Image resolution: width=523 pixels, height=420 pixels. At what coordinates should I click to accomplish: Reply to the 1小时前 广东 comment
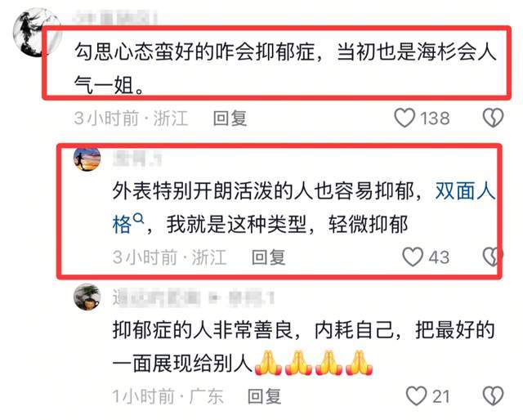(265, 396)
